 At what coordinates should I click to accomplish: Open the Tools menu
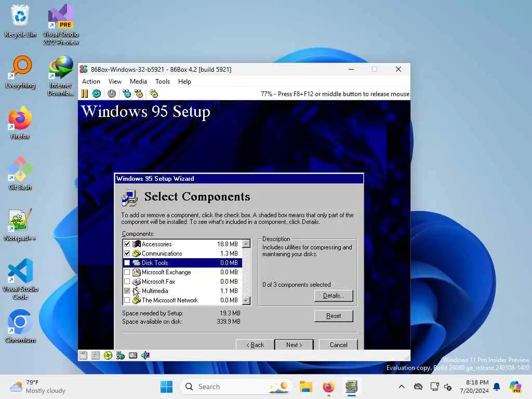163,82
